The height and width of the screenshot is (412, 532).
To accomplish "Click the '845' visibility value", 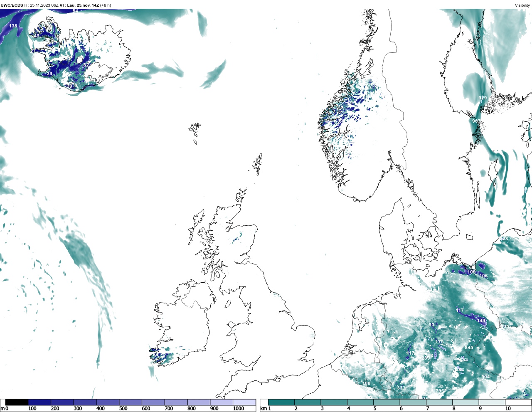I will [x=469, y=348].
